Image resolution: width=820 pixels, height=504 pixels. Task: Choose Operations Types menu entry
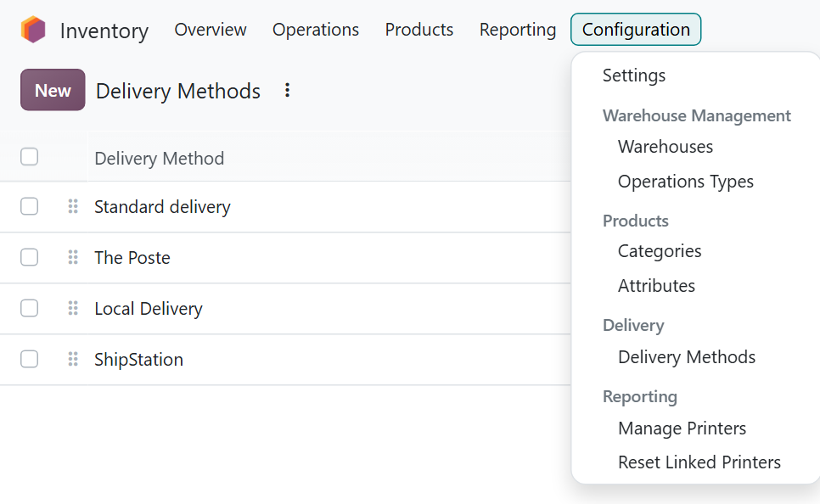(686, 182)
